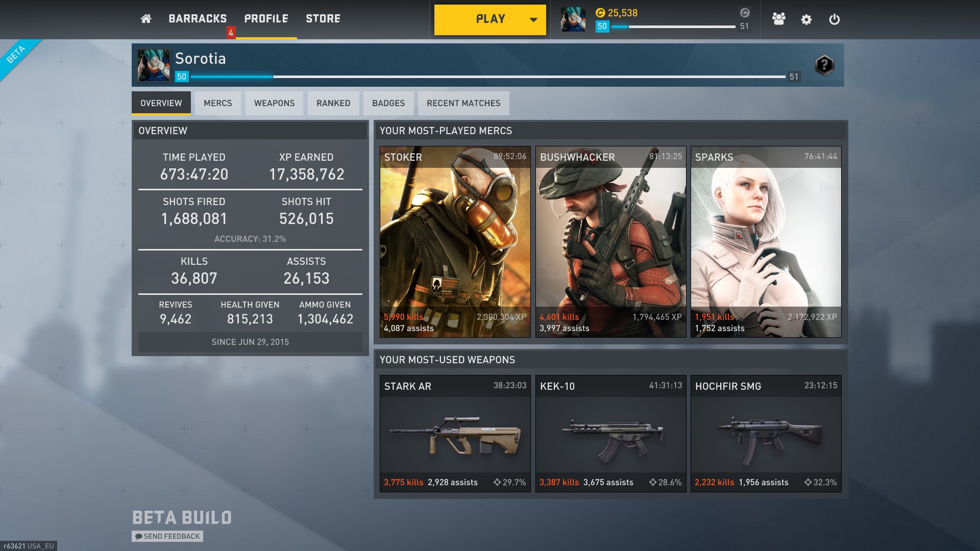View the RECENT MATCHES tab
Screen dimensions: 980x551
463,103
